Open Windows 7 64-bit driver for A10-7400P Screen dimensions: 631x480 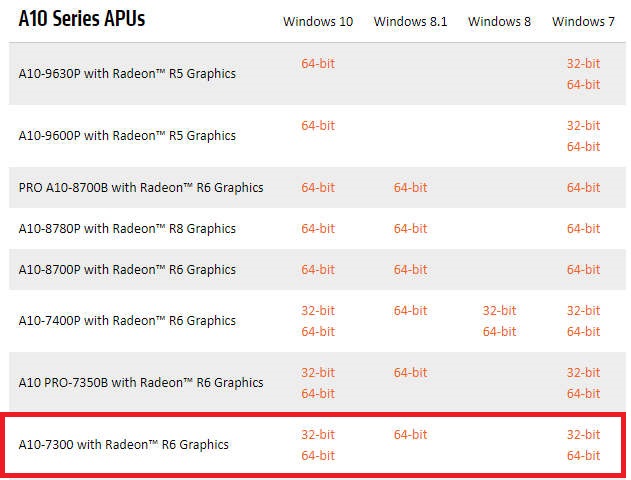[x=583, y=332]
